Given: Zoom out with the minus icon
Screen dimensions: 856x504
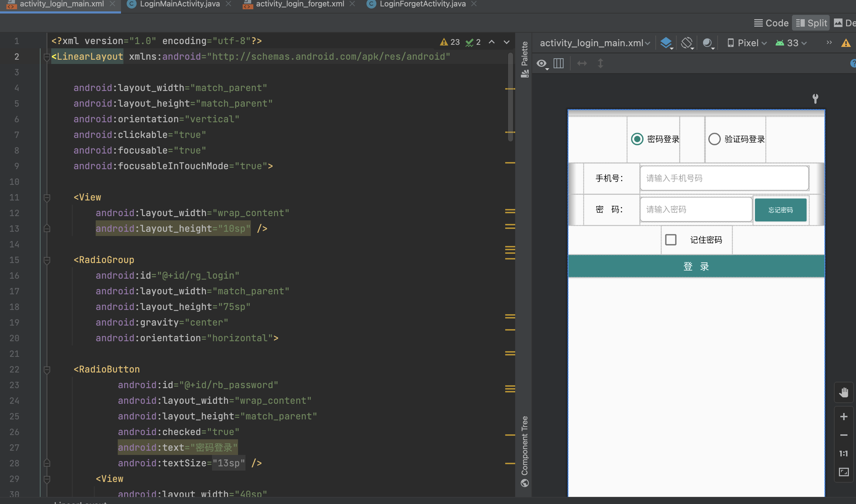Looking at the screenshot, I should [844, 435].
